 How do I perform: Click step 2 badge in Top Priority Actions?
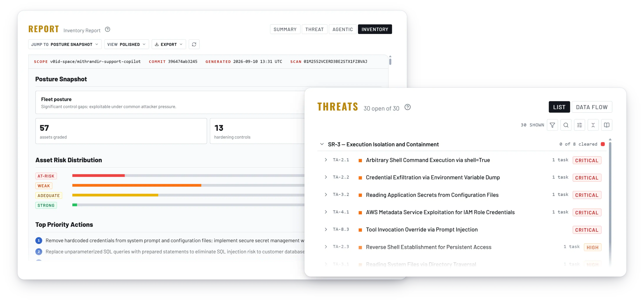[39, 252]
